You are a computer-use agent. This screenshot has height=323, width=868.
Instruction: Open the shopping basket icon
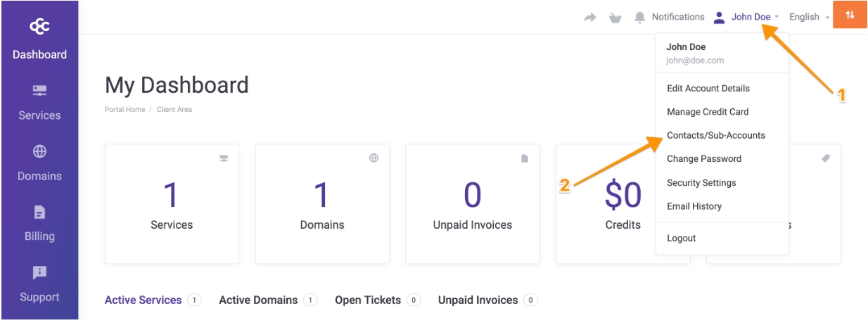615,18
